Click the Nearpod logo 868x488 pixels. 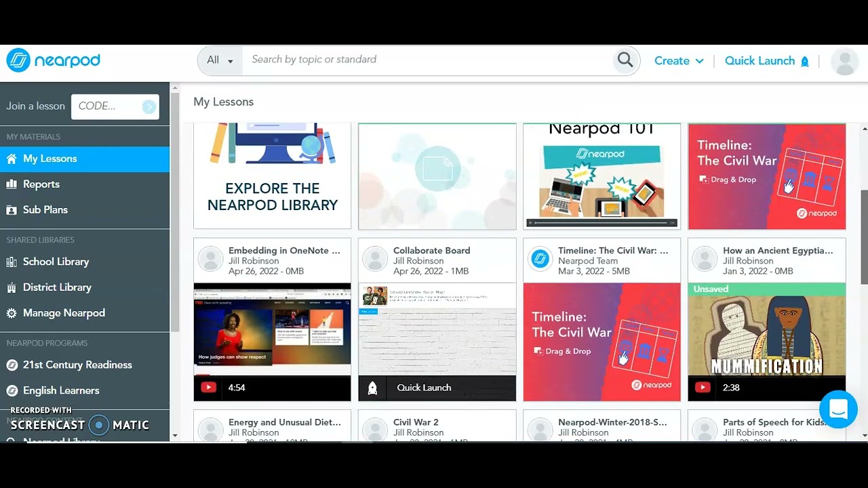click(x=53, y=60)
